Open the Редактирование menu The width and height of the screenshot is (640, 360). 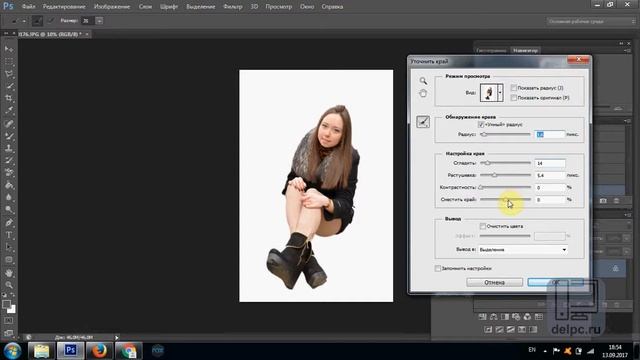(64, 7)
